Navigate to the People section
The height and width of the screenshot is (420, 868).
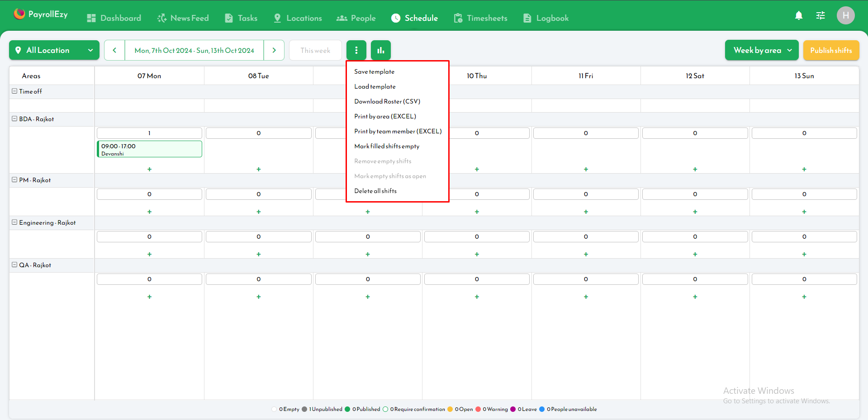point(356,18)
